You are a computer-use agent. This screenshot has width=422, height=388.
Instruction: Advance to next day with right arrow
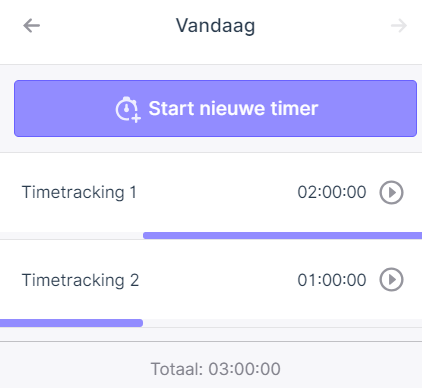click(x=399, y=26)
